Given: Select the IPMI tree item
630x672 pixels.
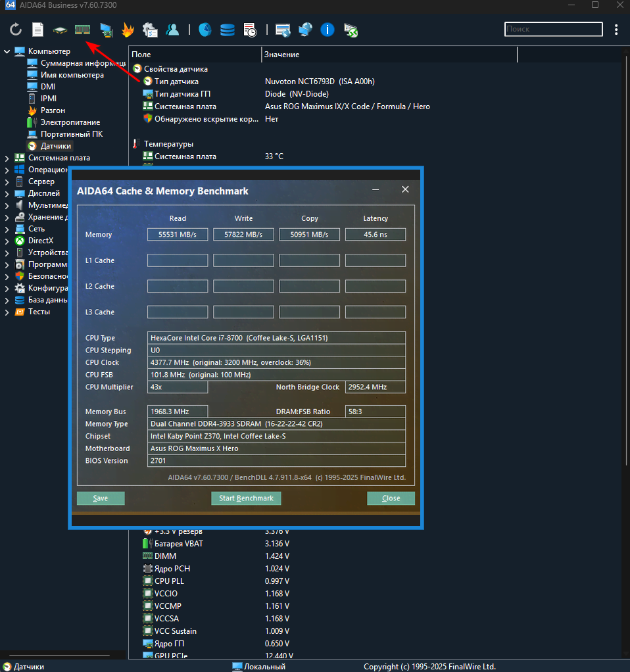Looking at the screenshot, I should (x=49, y=99).
